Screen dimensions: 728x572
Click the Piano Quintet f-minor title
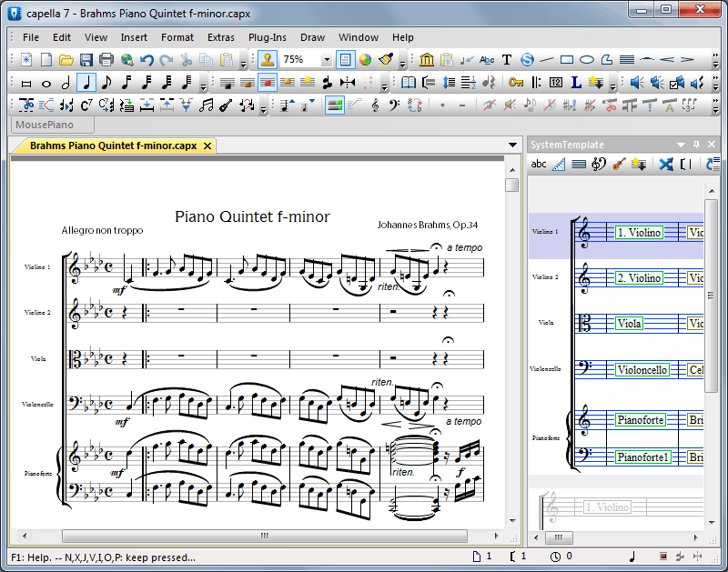point(252,216)
